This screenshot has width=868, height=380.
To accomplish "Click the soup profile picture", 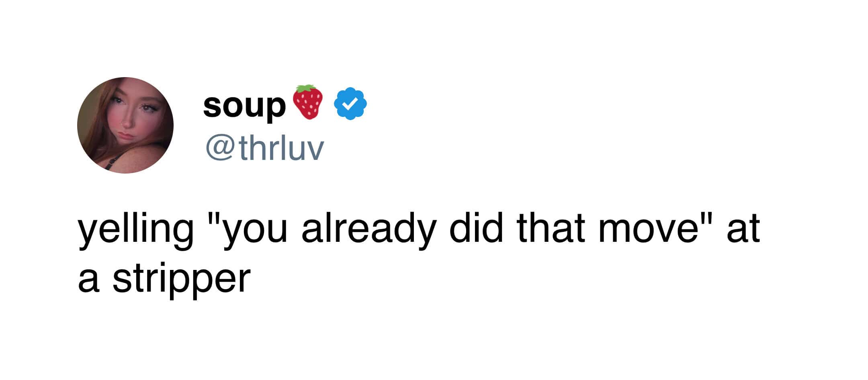I will (125, 125).
